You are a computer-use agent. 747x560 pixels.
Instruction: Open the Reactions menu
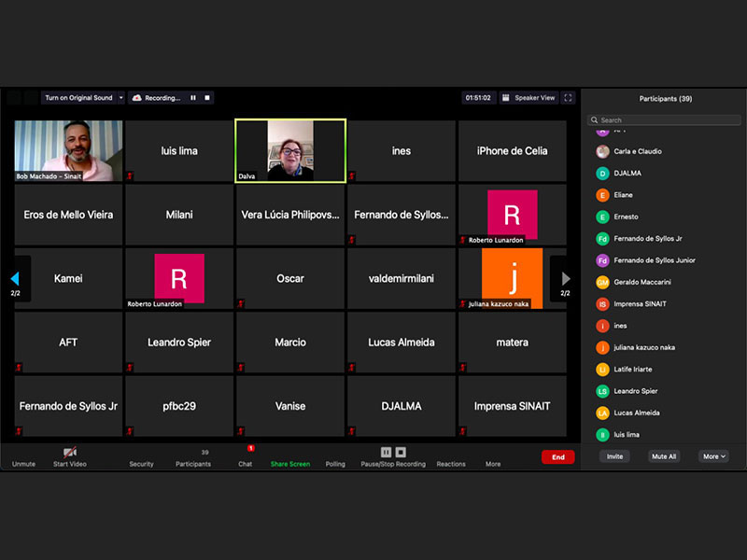(451, 456)
